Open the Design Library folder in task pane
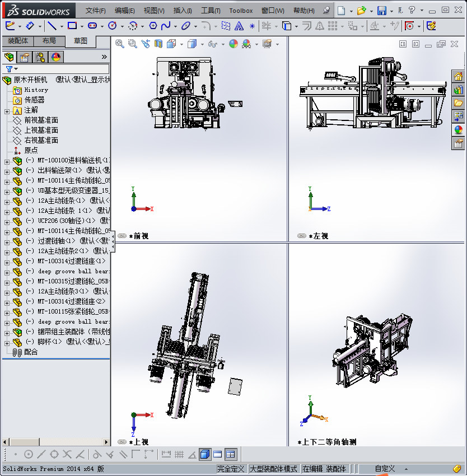The width and height of the screenshot is (467, 476). point(458,90)
